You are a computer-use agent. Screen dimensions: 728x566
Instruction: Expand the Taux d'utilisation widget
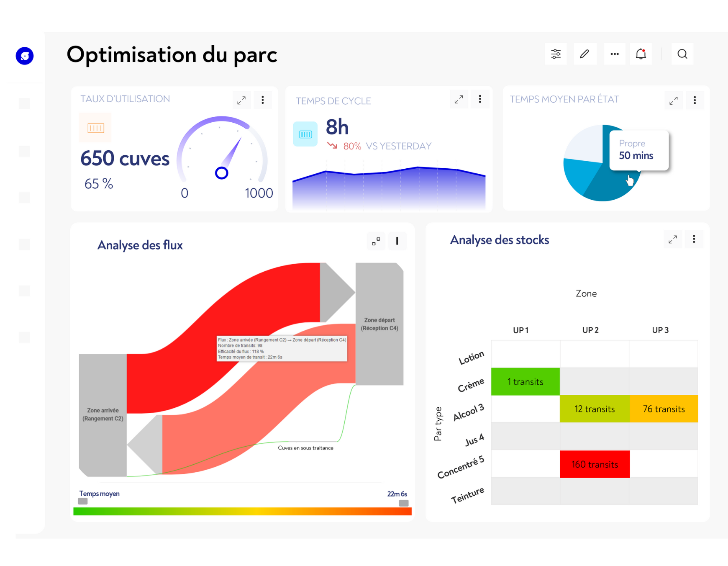pos(241,100)
